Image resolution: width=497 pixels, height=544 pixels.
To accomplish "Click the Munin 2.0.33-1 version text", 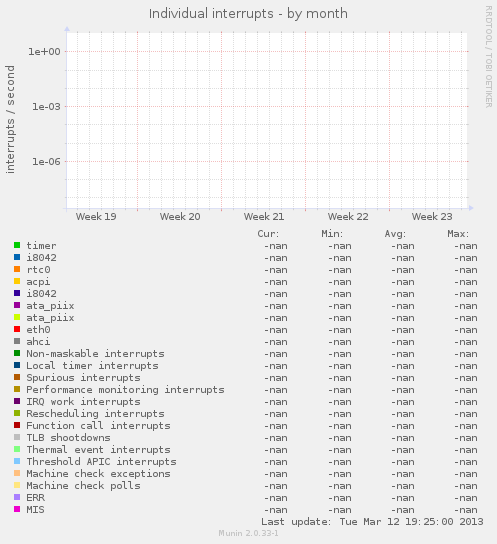I will click(x=248, y=533).
